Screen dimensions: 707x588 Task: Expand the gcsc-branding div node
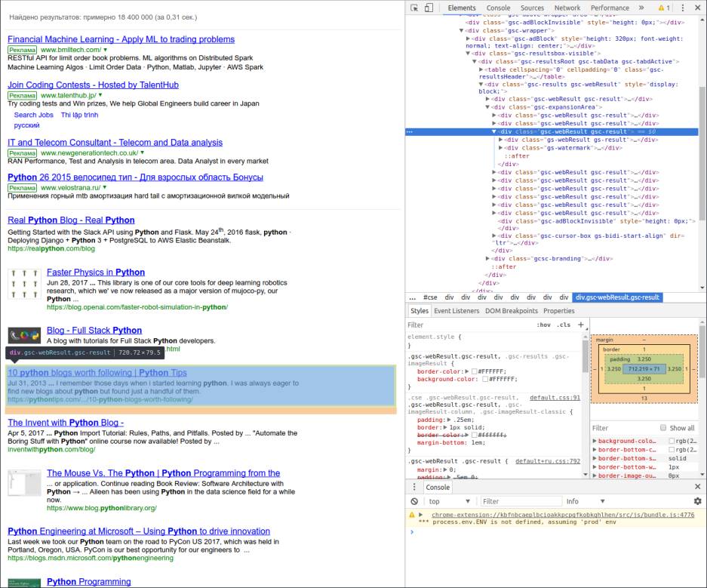point(487,259)
